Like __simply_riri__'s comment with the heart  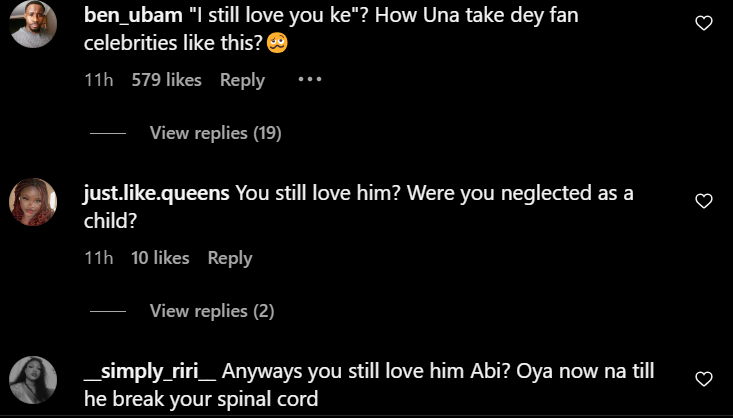pos(703,379)
